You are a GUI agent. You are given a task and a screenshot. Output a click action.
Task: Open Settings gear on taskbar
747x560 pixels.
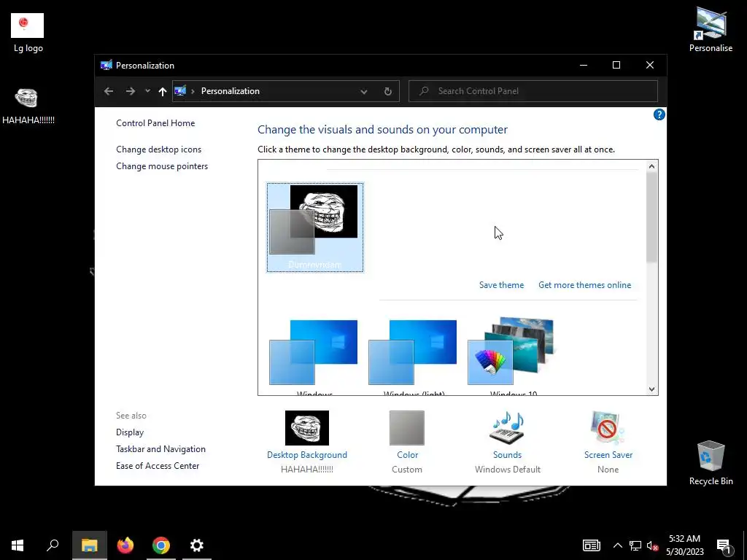click(197, 545)
